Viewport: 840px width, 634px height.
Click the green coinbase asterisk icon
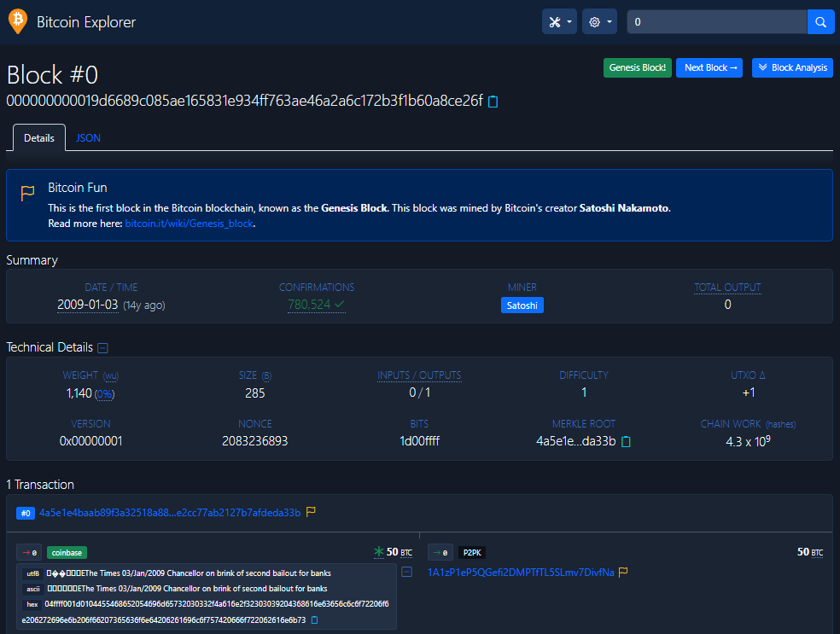point(378,552)
